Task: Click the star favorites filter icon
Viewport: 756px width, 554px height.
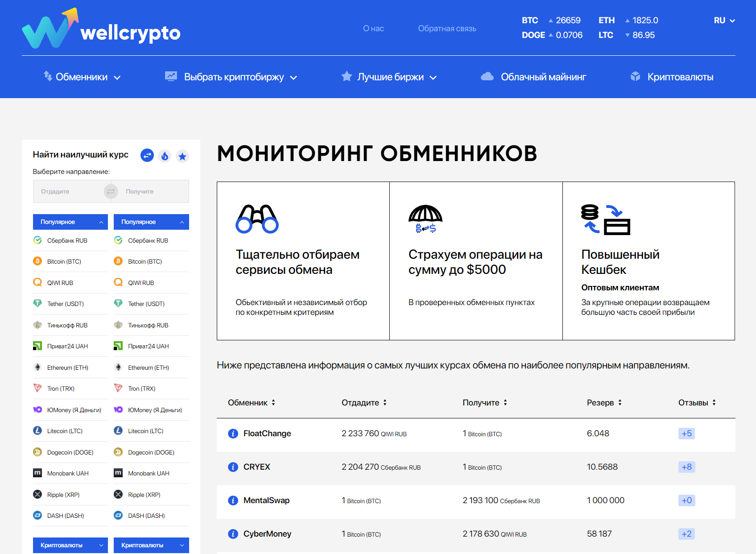Action: [182, 156]
